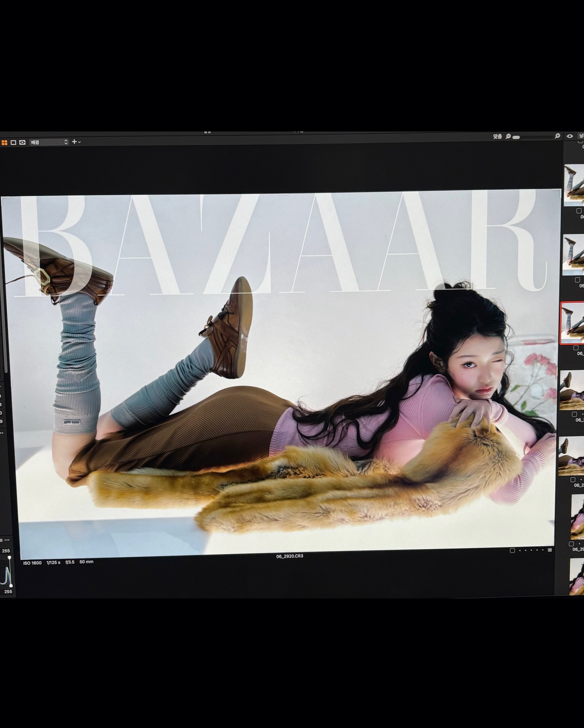Screen dimensions: 584x728
Task: Select the red-highlighted active thumbnail
Action: 573,323
